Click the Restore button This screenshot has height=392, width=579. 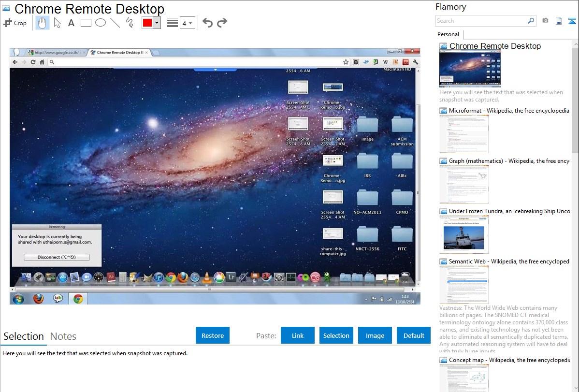click(213, 335)
